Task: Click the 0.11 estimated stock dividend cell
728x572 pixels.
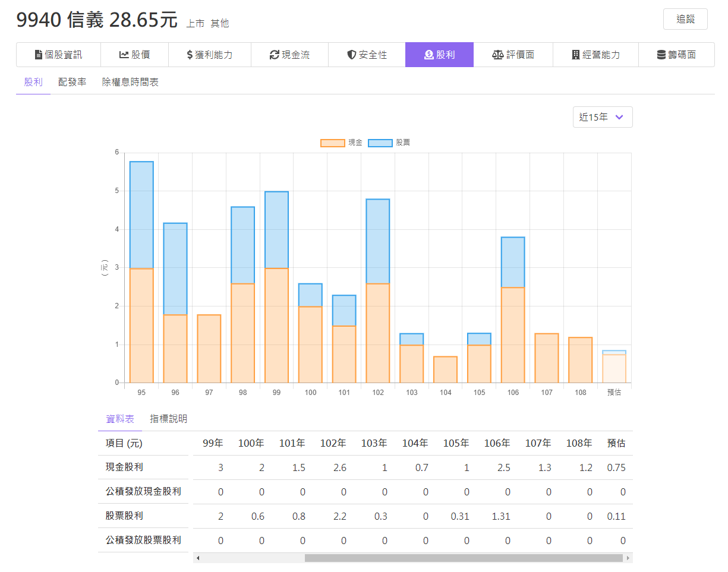Action: pyautogui.click(x=616, y=516)
